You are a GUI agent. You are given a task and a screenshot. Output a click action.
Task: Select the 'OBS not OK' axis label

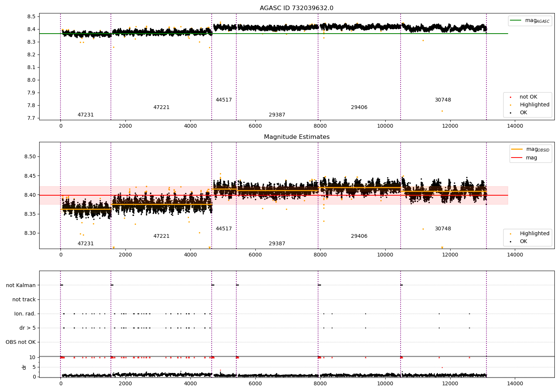(21, 342)
